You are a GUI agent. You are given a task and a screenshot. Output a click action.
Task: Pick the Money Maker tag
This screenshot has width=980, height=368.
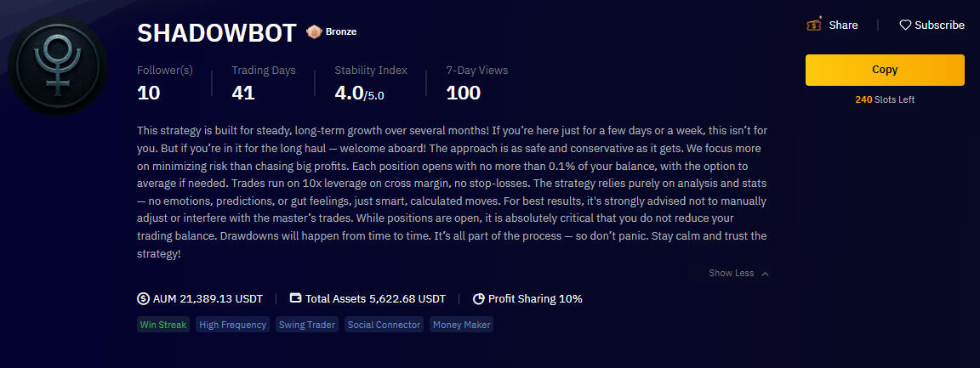(461, 325)
